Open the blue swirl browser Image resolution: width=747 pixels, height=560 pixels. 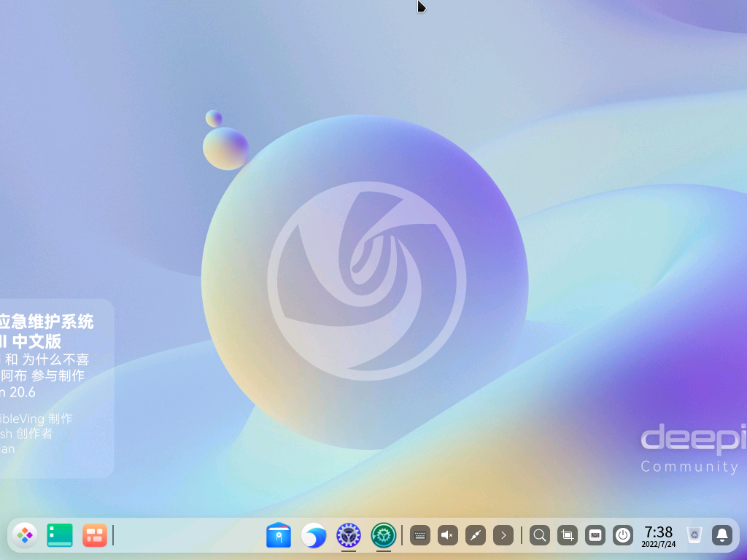314,535
